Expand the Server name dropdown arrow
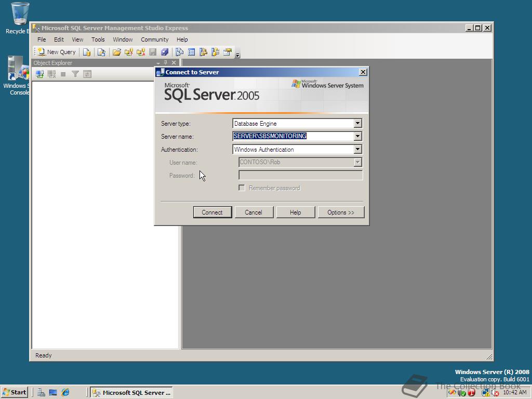This screenshot has height=399, width=532. [x=357, y=136]
